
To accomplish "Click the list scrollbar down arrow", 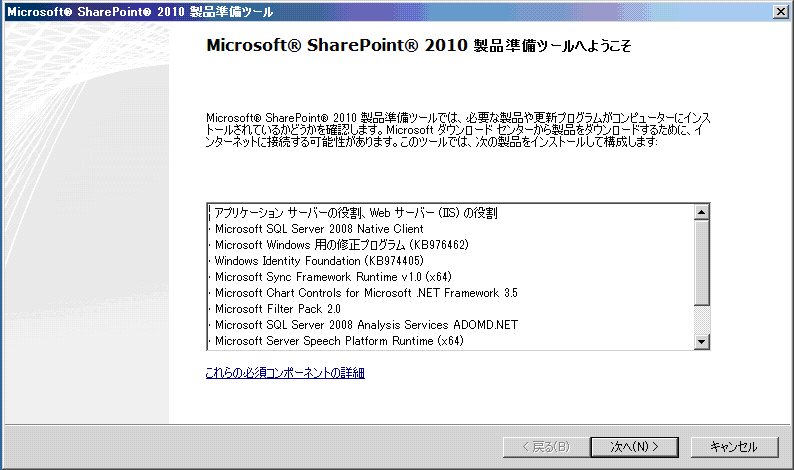I will click(x=701, y=341).
